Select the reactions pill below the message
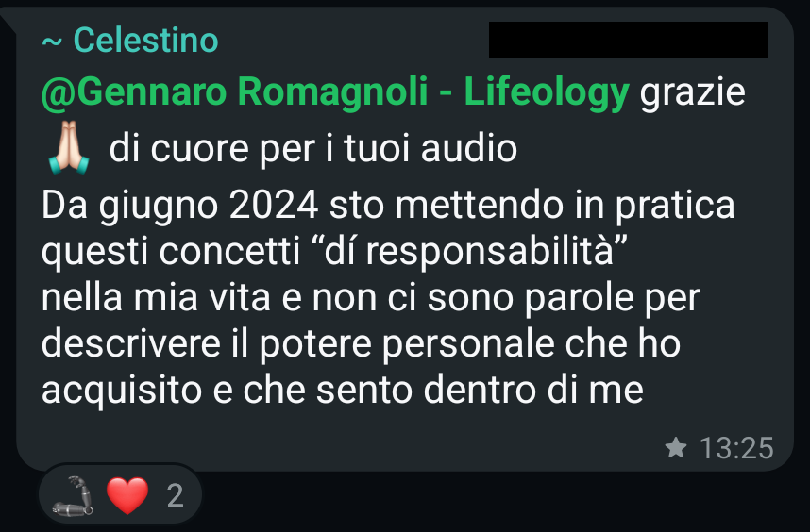The width and height of the screenshot is (810, 532). pos(120,495)
